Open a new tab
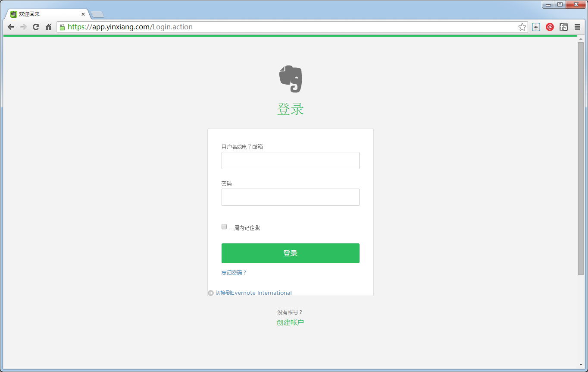The height and width of the screenshot is (372, 588). (97, 14)
